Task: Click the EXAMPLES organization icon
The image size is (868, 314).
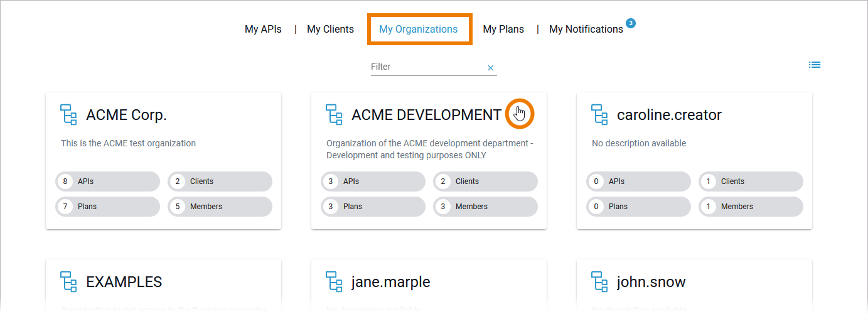Action: click(68, 282)
